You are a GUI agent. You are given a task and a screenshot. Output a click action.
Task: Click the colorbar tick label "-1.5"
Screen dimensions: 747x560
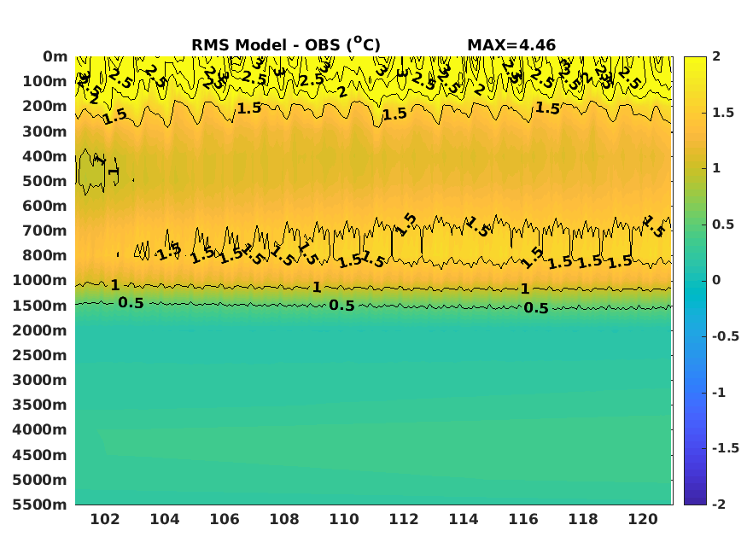click(x=726, y=448)
